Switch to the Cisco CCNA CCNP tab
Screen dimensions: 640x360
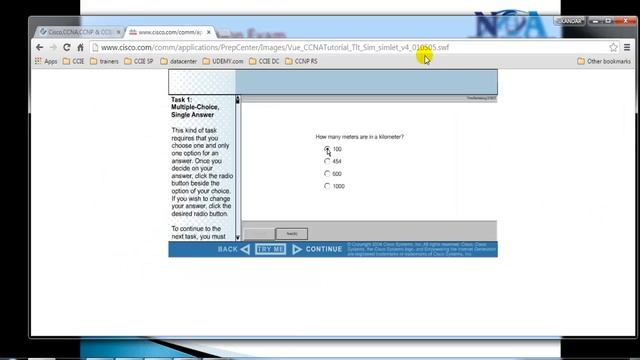click(80, 32)
